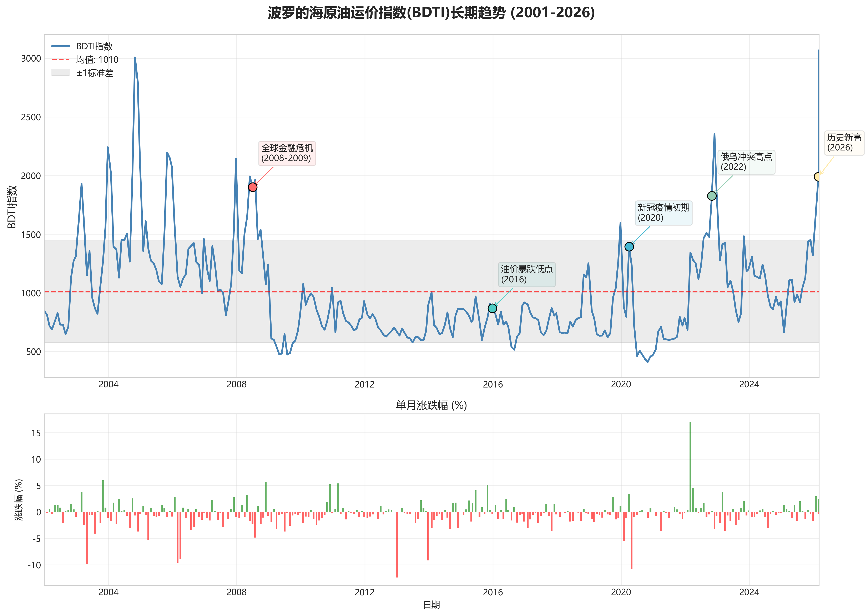Click the BDTI指数 legend line entry
The width and height of the screenshot is (868, 616).
point(94,46)
